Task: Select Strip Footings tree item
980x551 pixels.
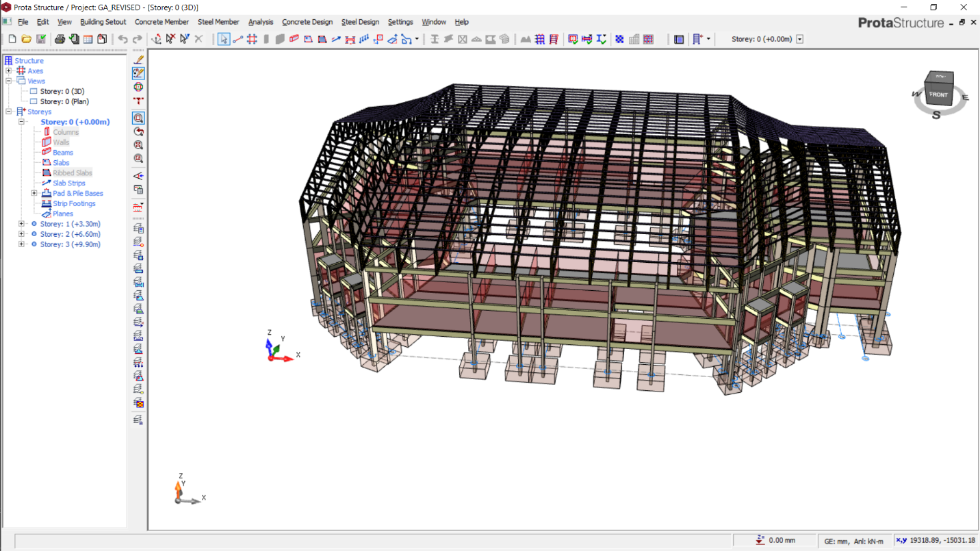Action: (74, 203)
